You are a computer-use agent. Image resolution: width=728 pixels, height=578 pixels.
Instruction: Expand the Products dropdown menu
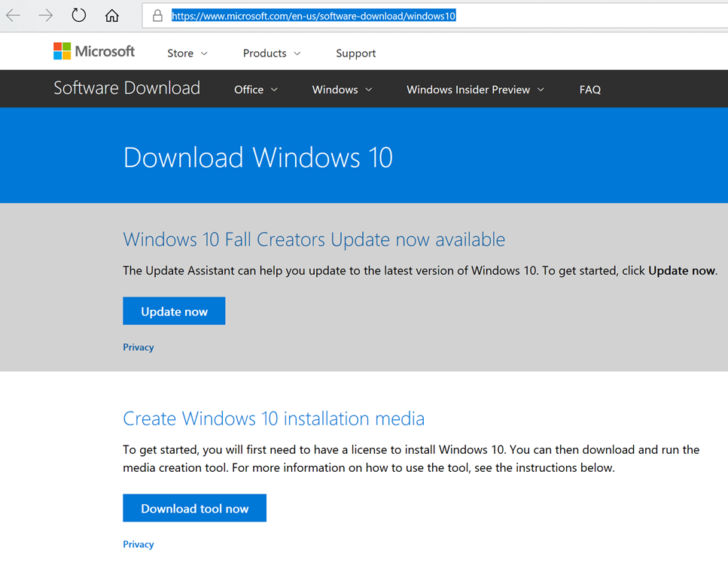coord(271,53)
